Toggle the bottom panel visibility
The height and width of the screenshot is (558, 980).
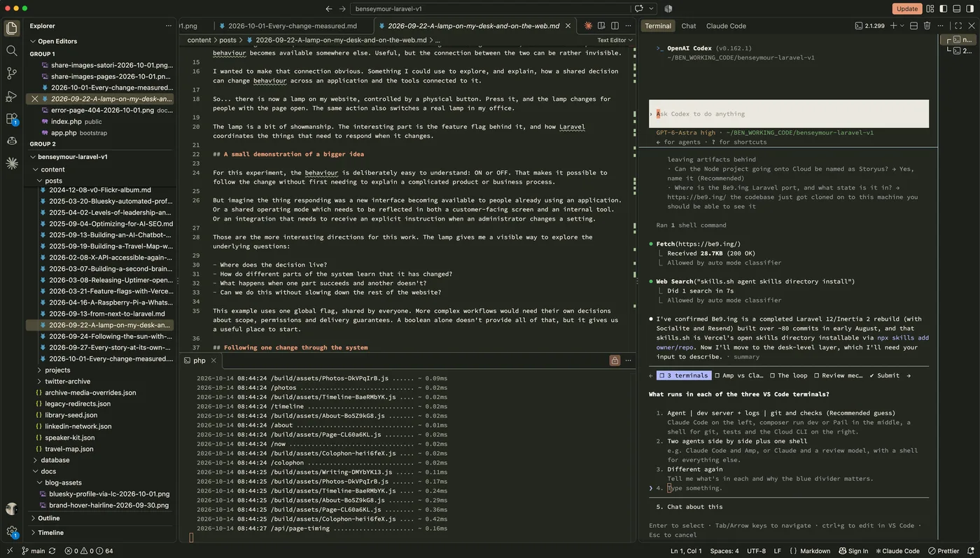click(x=956, y=8)
